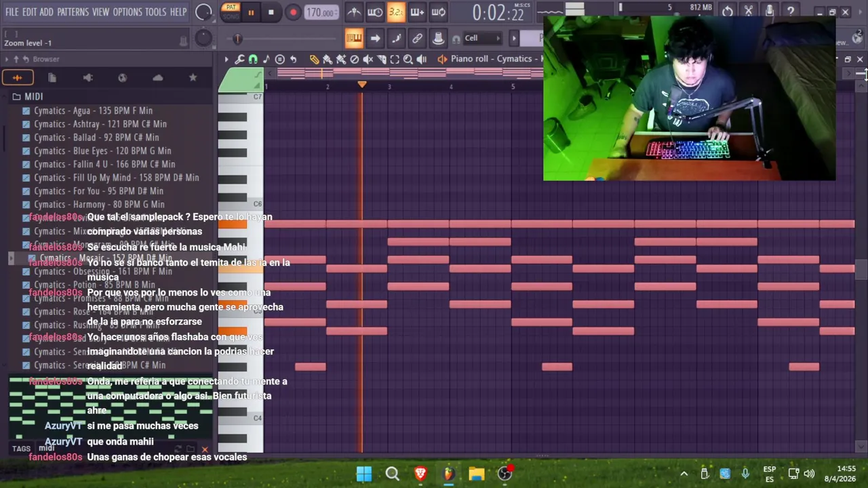Viewport: 868px width, 488px height.
Task: Open the VIEW menu
Action: [100, 12]
